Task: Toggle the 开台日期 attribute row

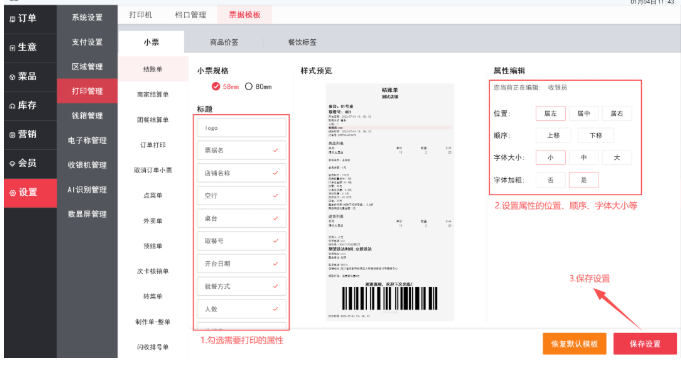Action: pos(241,263)
